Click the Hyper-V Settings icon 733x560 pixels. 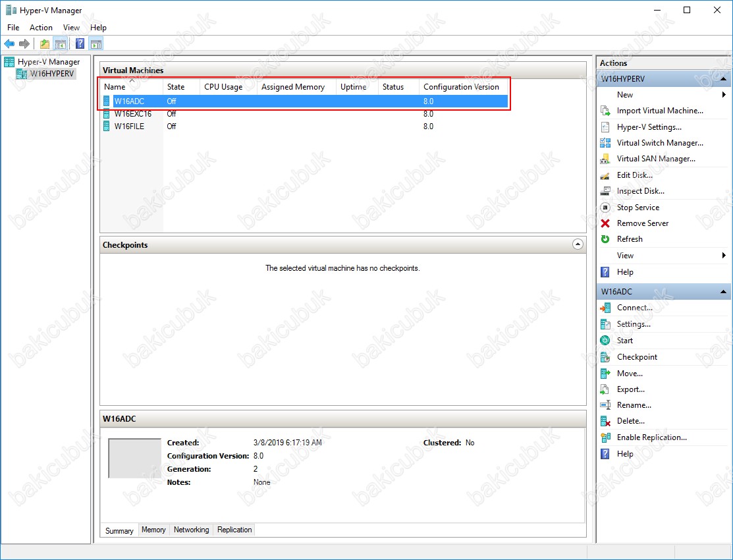coord(605,127)
